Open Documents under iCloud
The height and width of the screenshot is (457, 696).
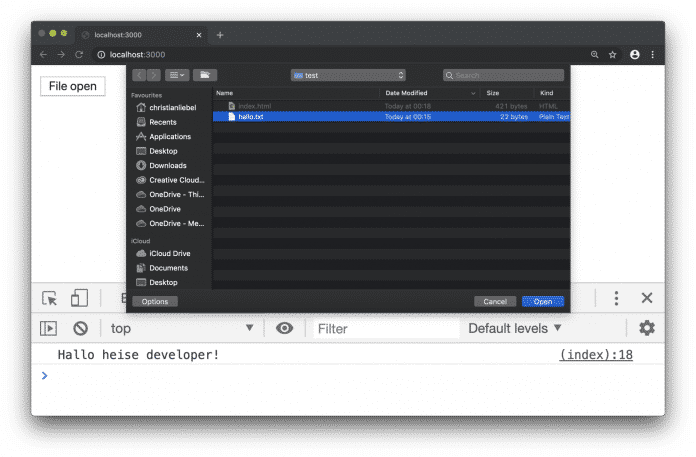pyautogui.click(x=162, y=268)
